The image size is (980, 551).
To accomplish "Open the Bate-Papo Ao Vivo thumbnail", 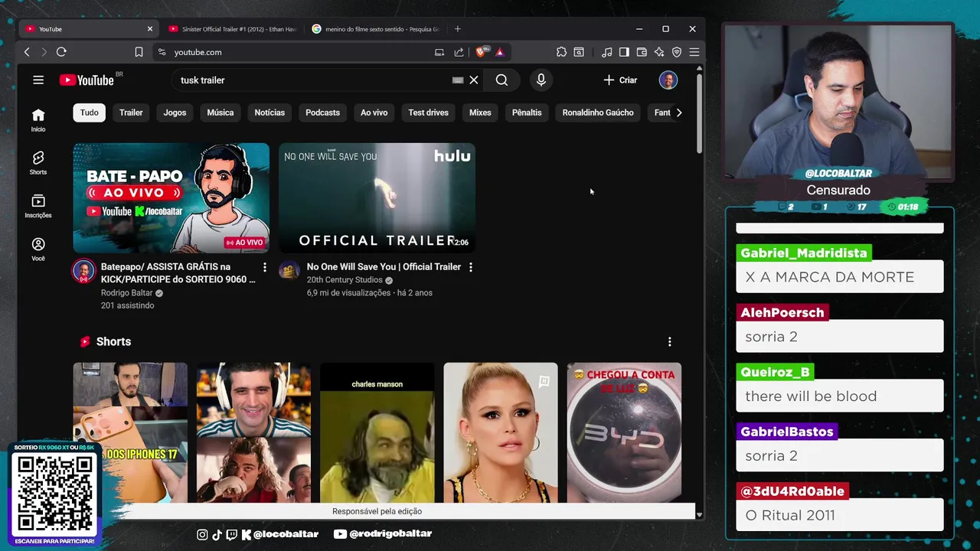I will 171,197.
